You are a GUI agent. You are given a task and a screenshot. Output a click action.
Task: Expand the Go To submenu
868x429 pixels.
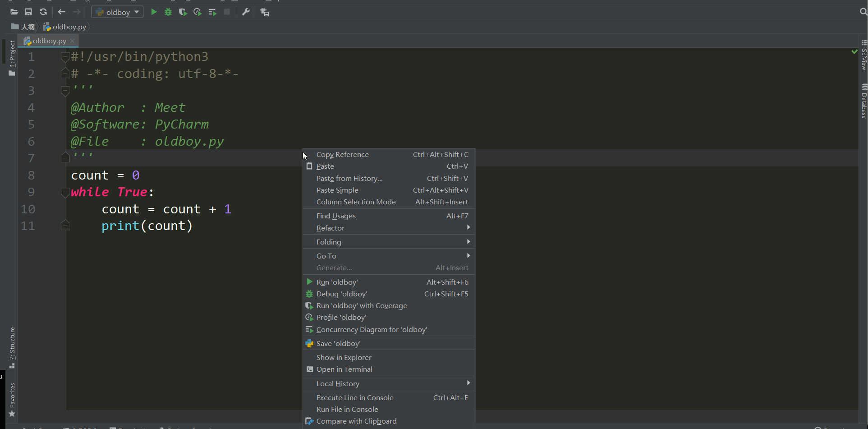[x=389, y=256]
